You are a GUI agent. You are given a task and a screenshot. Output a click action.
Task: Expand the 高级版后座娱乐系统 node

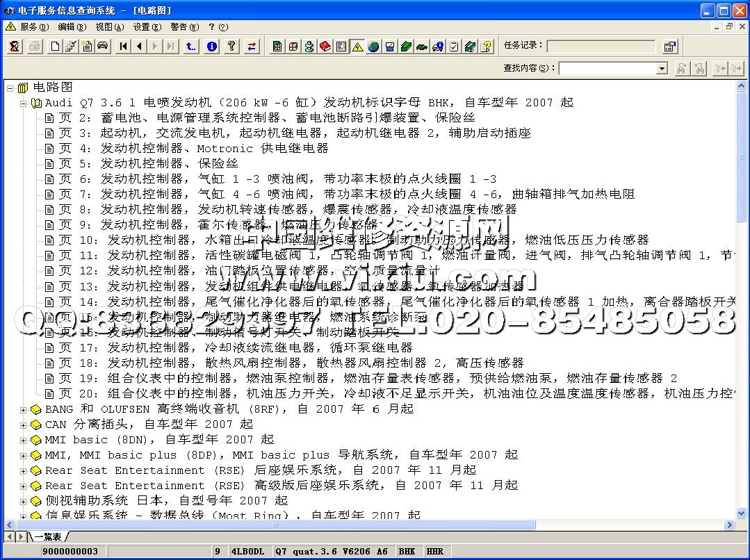click(x=23, y=486)
